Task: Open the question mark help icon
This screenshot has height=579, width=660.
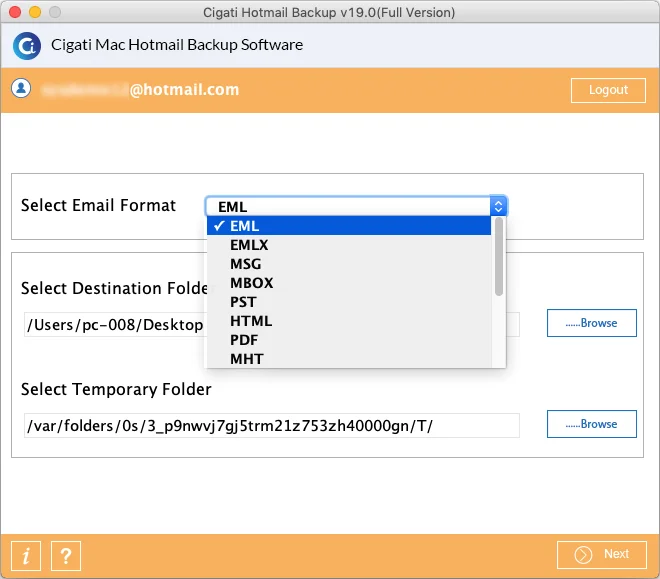Action: [x=66, y=556]
